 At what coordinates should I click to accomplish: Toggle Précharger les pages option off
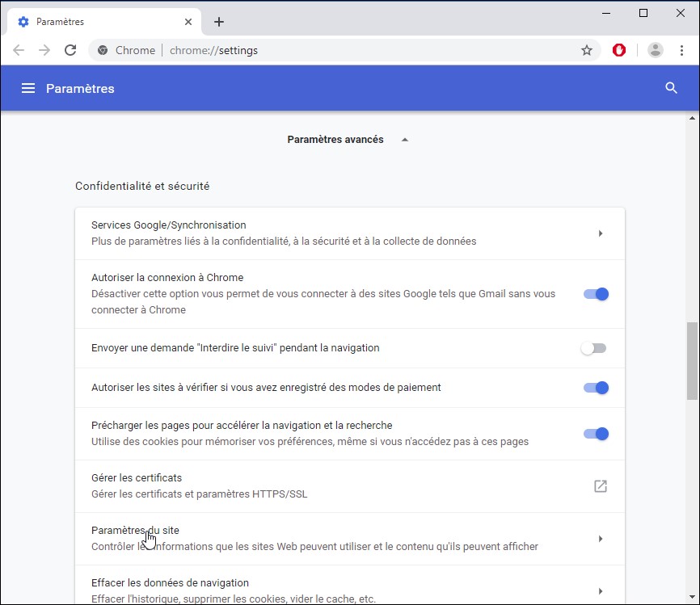[x=596, y=434]
